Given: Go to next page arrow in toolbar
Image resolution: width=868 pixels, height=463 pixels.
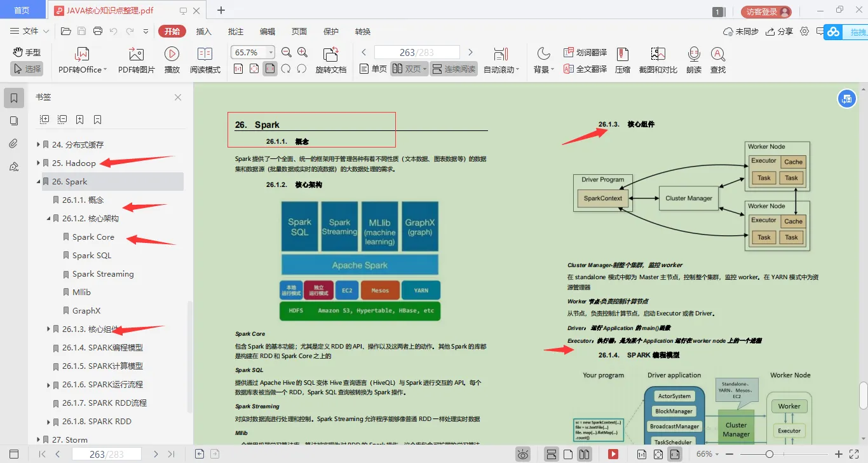Looking at the screenshot, I should [470, 52].
